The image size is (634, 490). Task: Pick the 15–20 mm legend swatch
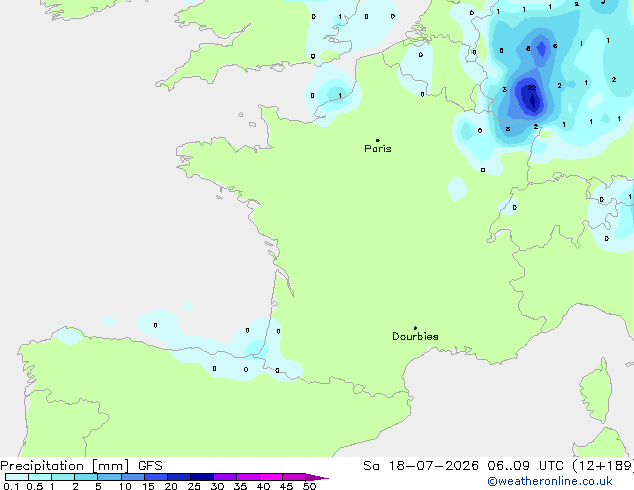156,477
